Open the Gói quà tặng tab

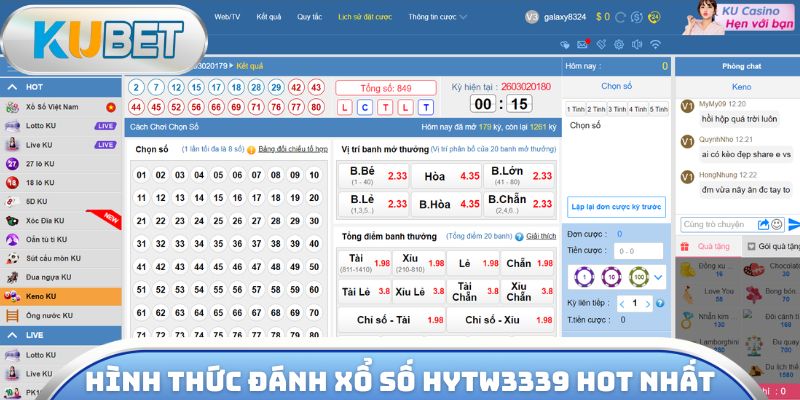[x=771, y=246]
